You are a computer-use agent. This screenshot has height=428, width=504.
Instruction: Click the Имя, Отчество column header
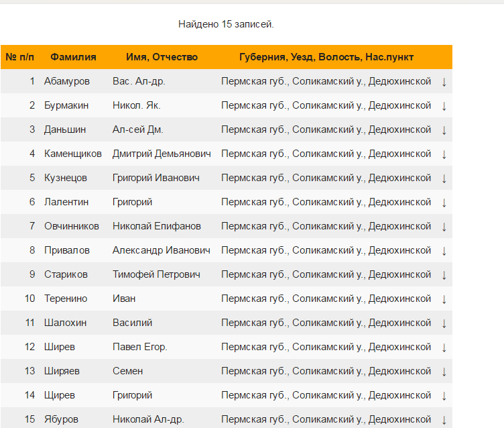click(162, 57)
